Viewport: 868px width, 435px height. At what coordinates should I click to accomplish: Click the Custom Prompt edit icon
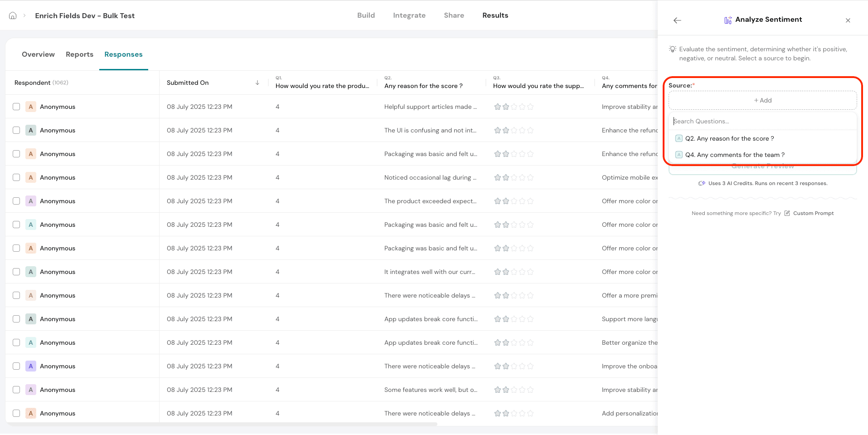[x=787, y=213]
